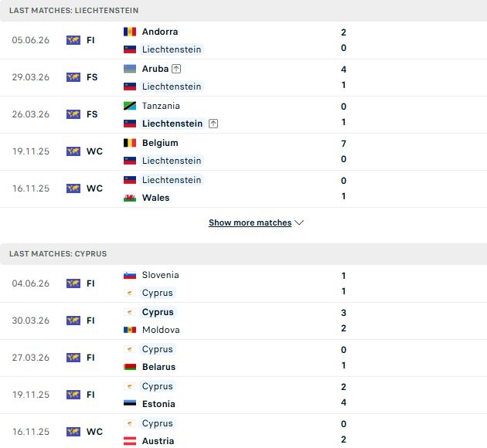Click the Last Matches: Cyprus header
Image resolution: width=487 pixels, height=448 pixels.
pyautogui.click(x=243, y=254)
